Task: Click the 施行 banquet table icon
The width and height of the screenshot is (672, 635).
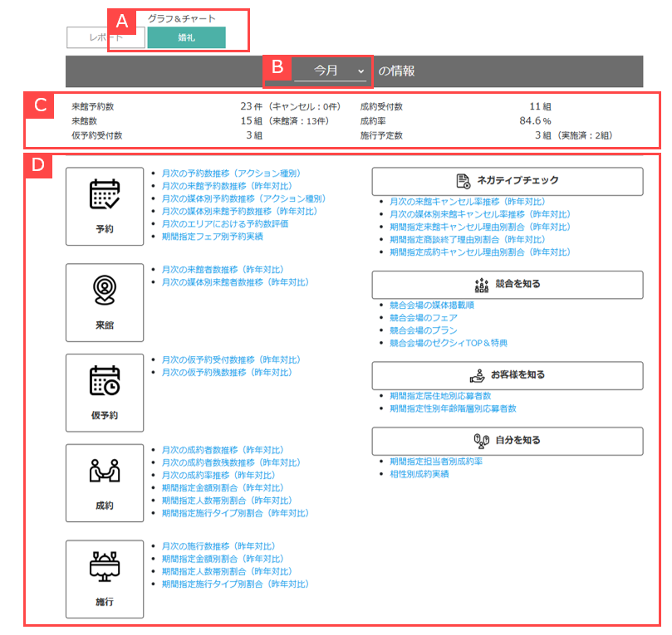Action: pyautogui.click(x=105, y=566)
